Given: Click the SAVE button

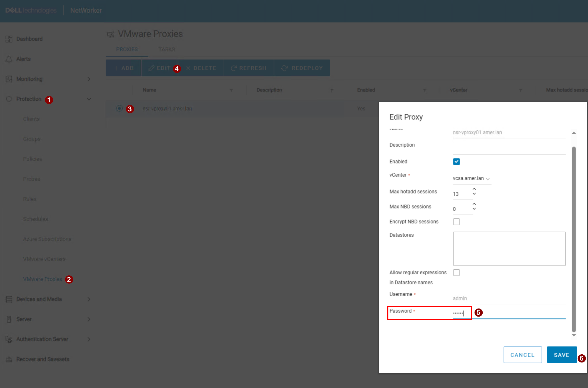Looking at the screenshot, I should 562,355.
